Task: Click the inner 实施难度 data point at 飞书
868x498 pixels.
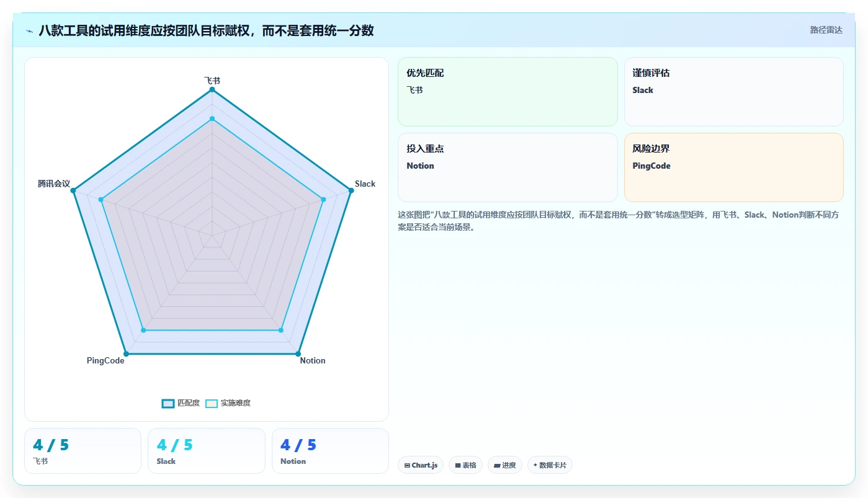Action: [x=212, y=118]
